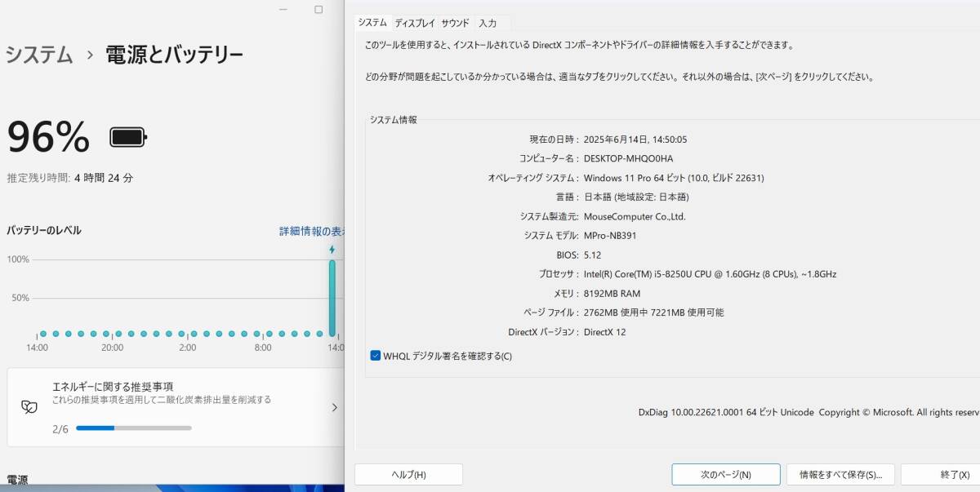Select the システム tab in DxDiag
The height and width of the screenshot is (492, 980).
372,22
